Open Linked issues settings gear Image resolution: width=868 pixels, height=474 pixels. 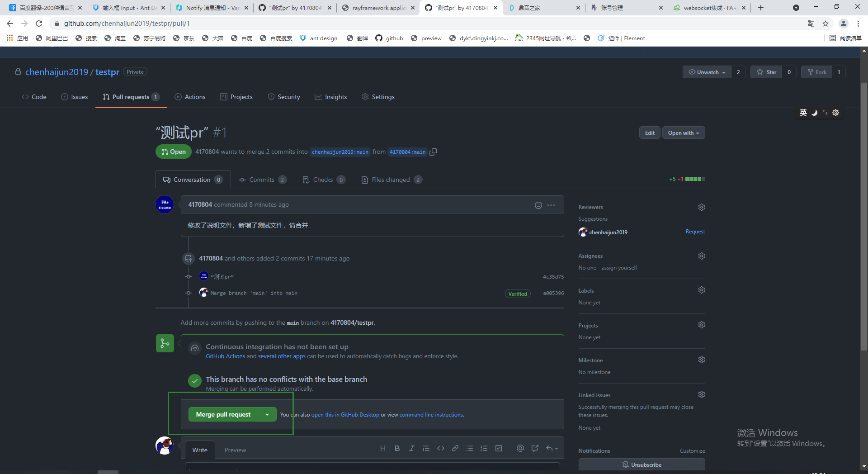(x=702, y=394)
